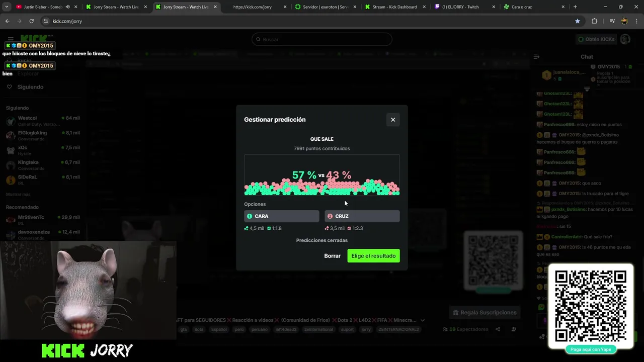This screenshot has width=644, height=362.
Task: Click the Español tag
Action: 219,329
